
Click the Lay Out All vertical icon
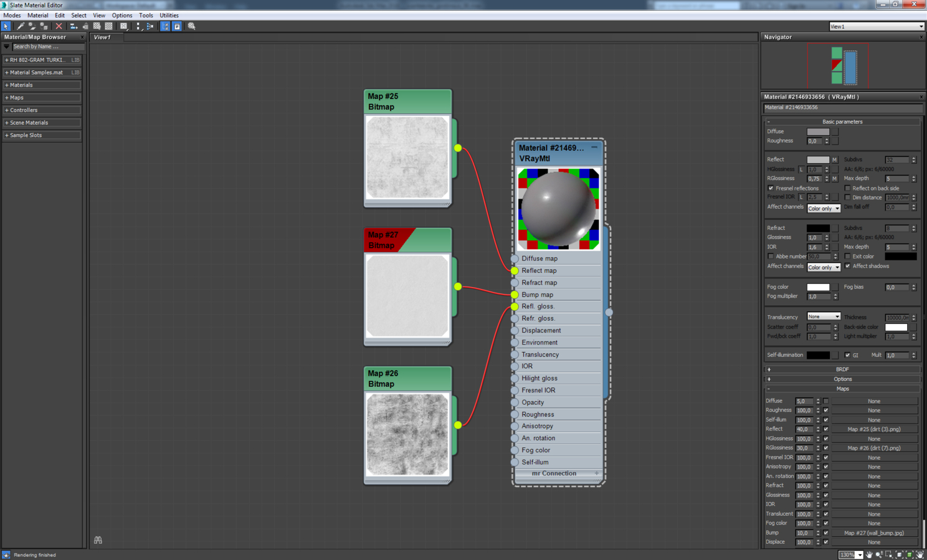click(138, 26)
